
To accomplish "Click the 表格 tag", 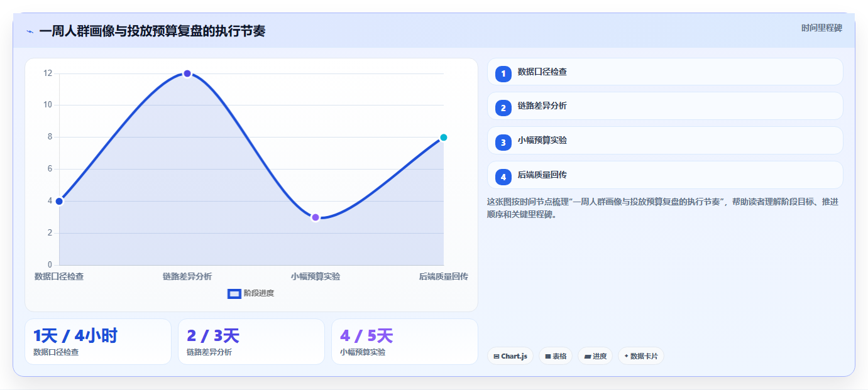I will click(556, 356).
